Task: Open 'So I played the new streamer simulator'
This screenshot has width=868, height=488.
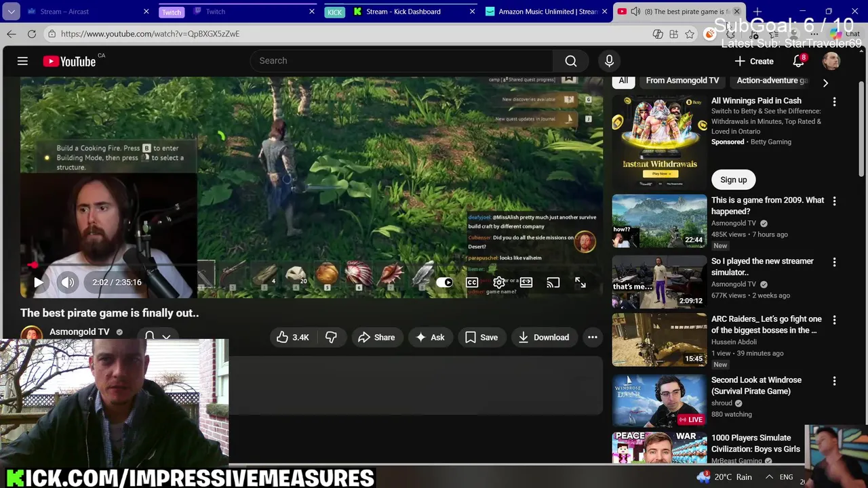Action: tap(762, 266)
